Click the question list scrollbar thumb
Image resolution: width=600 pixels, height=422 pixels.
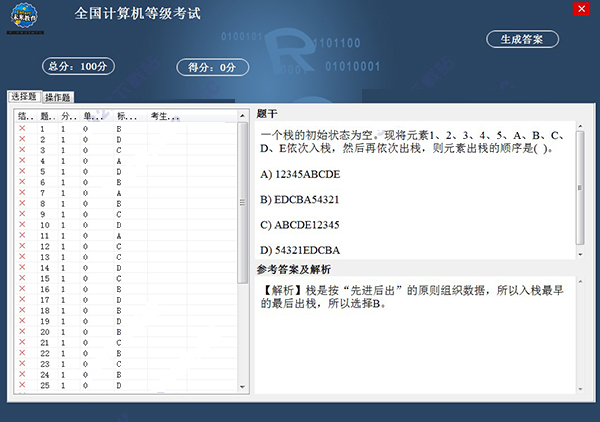tap(242, 203)
